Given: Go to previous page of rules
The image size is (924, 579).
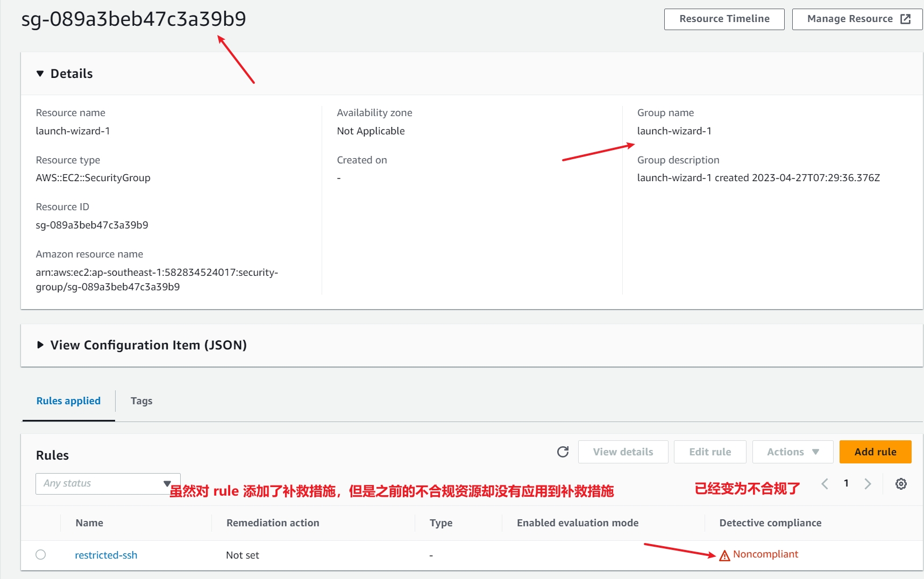Looking at the screenshot, I should point(825,484).
